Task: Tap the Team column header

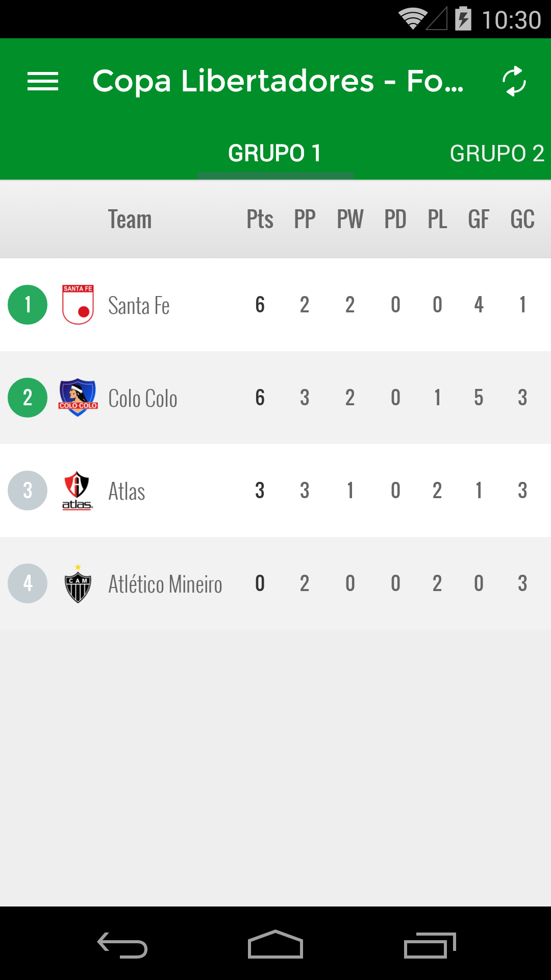Action: pyautogui.click(x=130, y=219)
